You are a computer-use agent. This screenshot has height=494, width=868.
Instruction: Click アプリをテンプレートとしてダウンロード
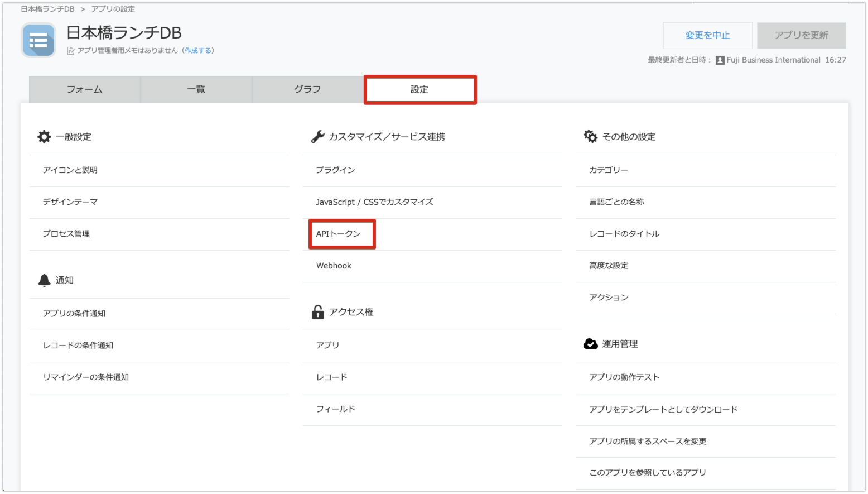[x=706, y=410]
